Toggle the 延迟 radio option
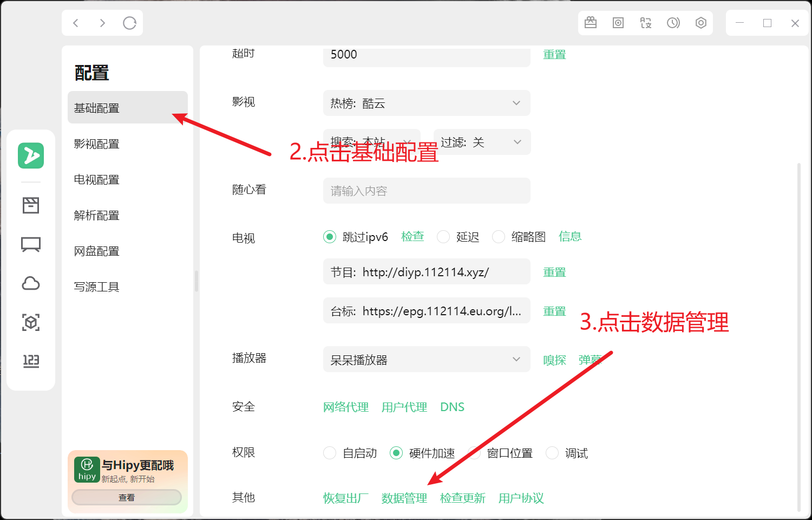The image size is (812, 520). click(x=443, y=237)
